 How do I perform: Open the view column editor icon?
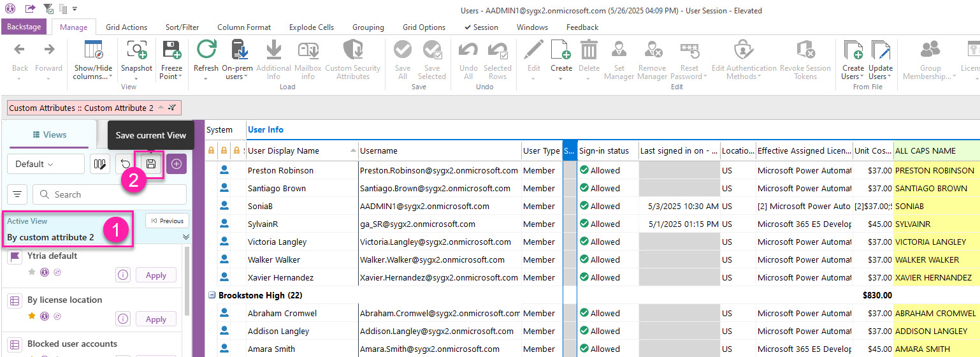point(99,164)
